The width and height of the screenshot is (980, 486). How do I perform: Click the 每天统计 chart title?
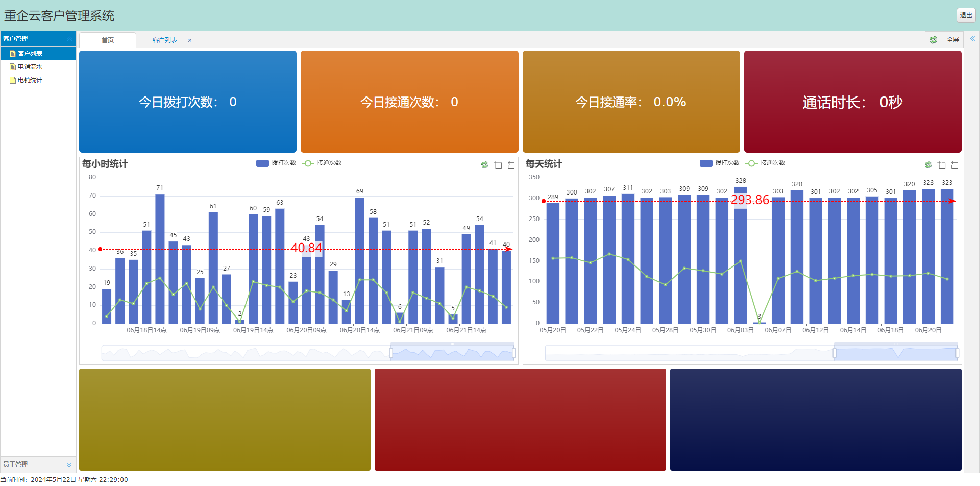tap(544, 164)
